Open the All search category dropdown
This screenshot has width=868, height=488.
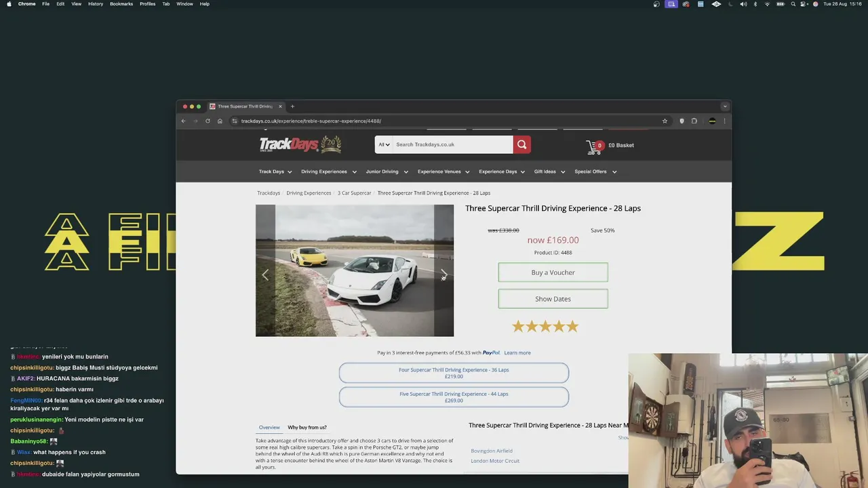click(384, 144)
